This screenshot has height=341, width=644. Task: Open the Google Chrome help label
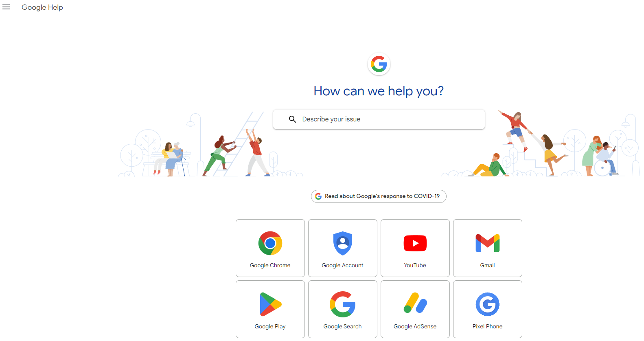click(270, 265)
